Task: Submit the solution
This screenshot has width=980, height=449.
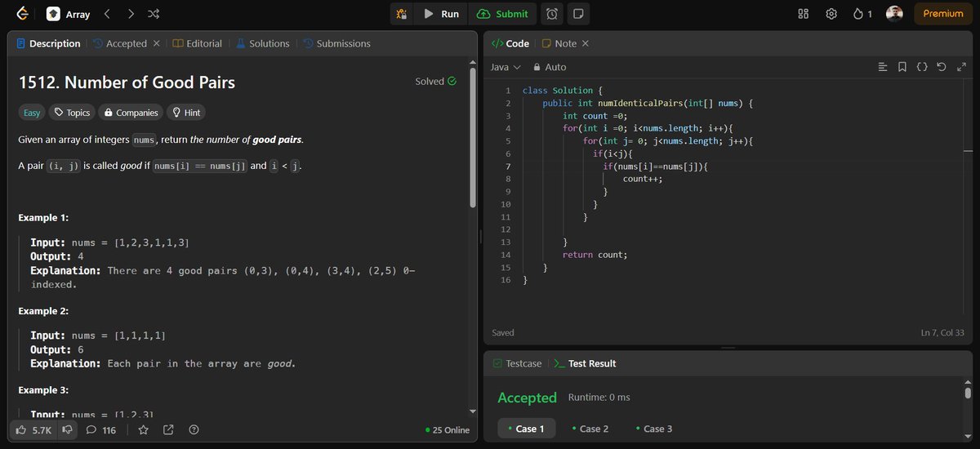Action: [503, 14]
